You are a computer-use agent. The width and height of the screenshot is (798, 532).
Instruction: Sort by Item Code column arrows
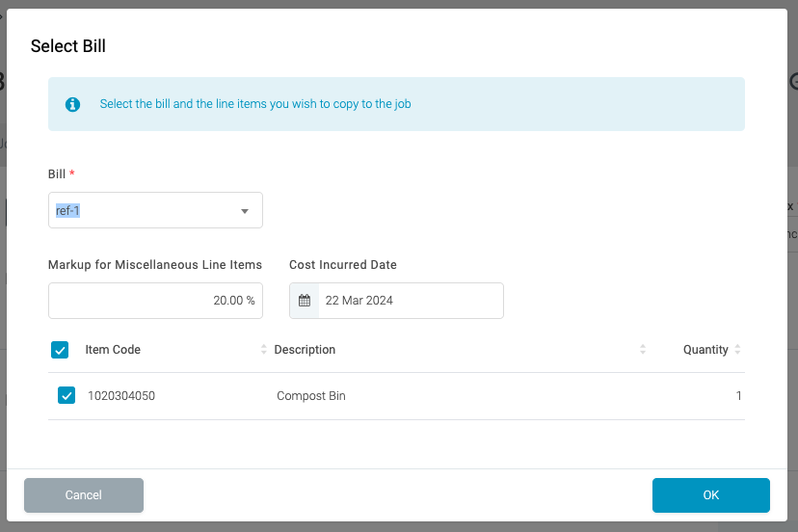point(264,349)
